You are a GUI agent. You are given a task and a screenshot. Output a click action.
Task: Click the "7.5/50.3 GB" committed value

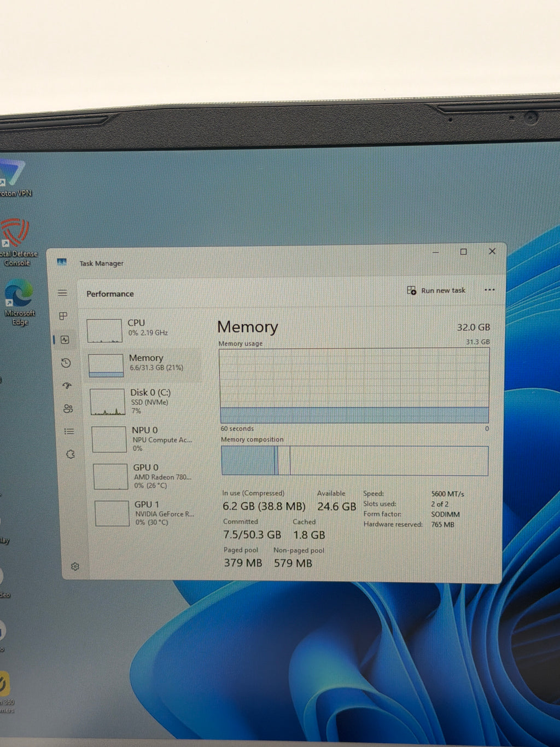tap(252, 535)
